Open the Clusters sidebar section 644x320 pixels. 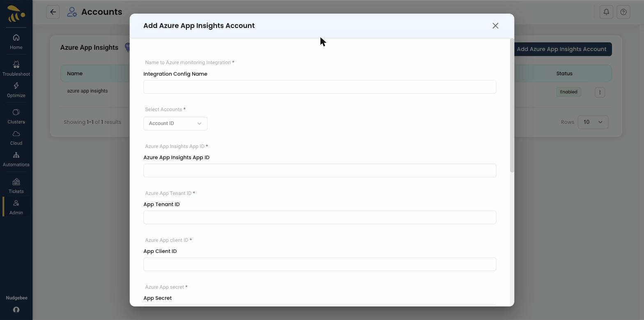click(16, 116)
